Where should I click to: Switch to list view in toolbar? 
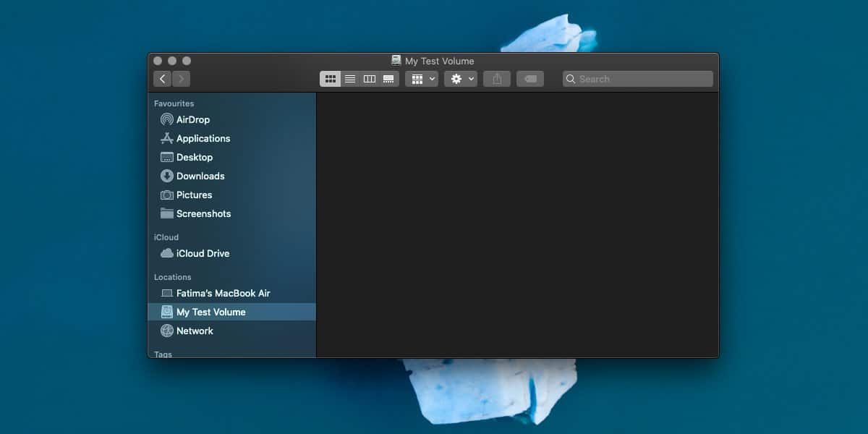pyautogui.click(x=350, y=79)
